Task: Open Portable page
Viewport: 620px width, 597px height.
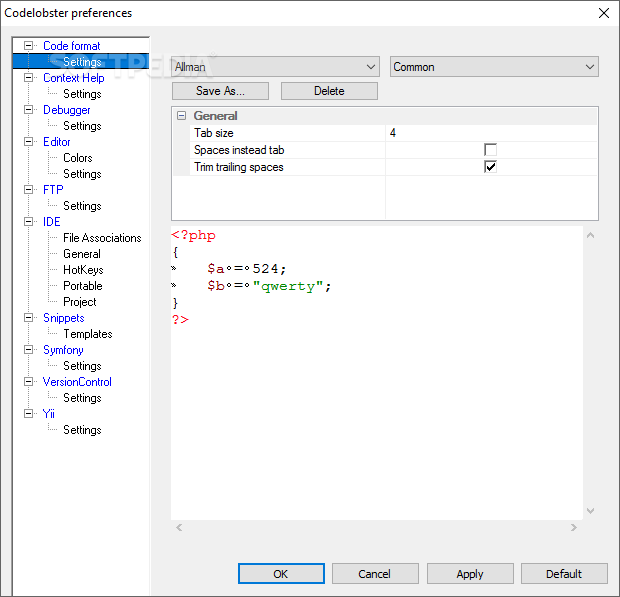Action: pos(83,286)
